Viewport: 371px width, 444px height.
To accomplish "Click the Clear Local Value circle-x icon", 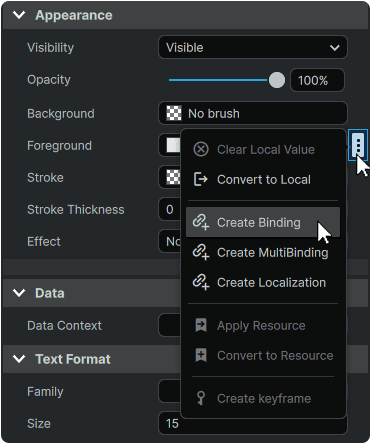I will point(201,149).
